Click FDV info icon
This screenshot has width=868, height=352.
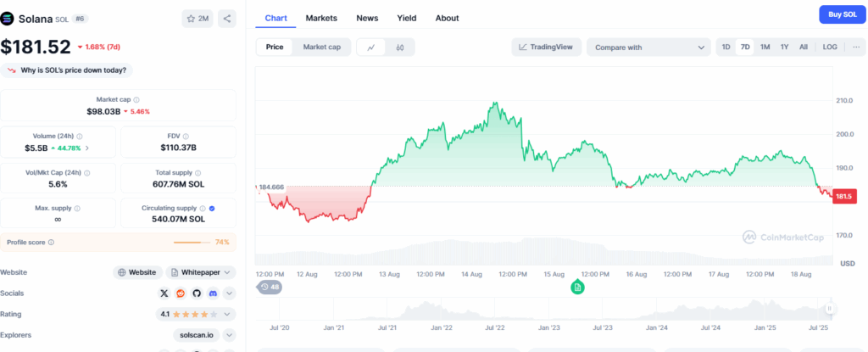tap(186, 137)
